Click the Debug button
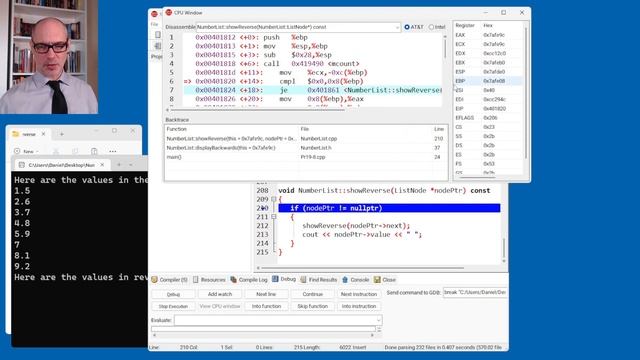This screenshot has width=640, height=360. click(x=173, y=294)
